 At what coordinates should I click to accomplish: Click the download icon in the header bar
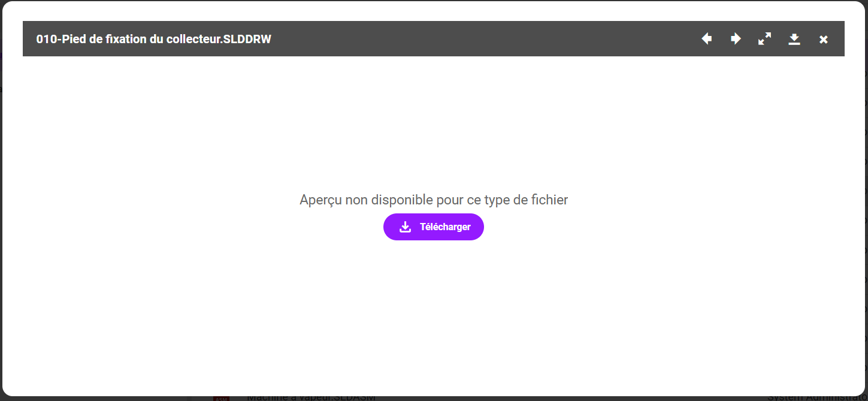(794, 39)
